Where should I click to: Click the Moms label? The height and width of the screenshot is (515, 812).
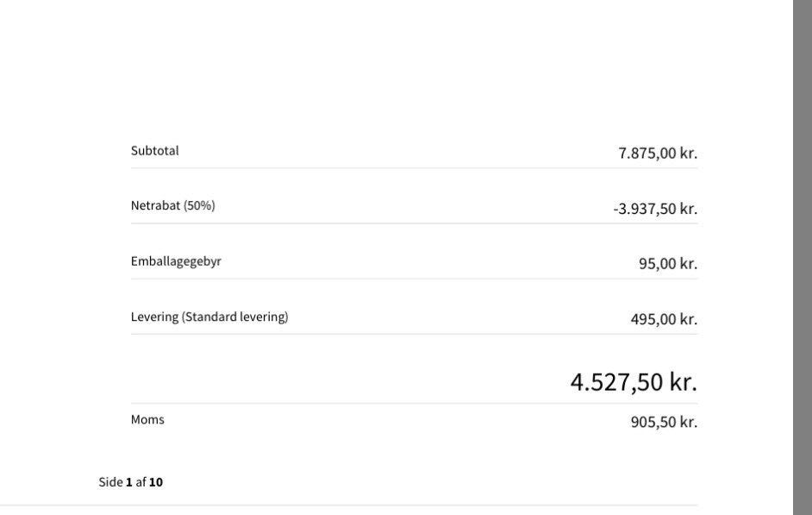pos(147,420)
